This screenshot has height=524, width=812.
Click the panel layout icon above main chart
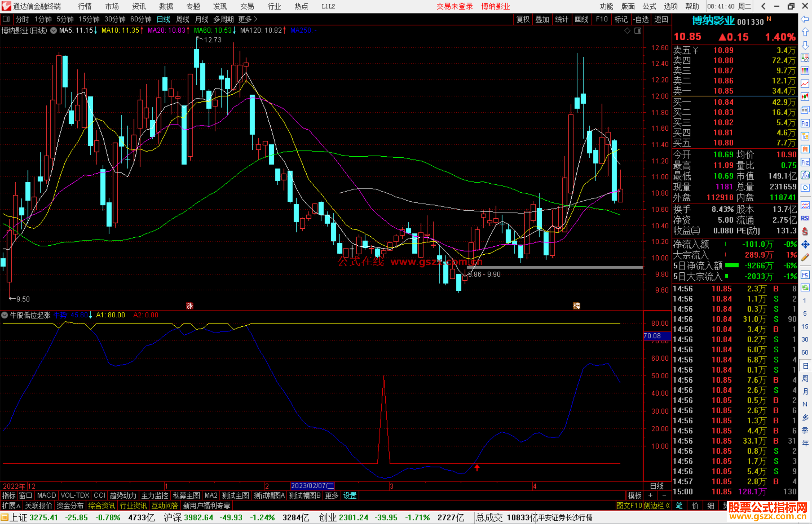click(638, 31)
